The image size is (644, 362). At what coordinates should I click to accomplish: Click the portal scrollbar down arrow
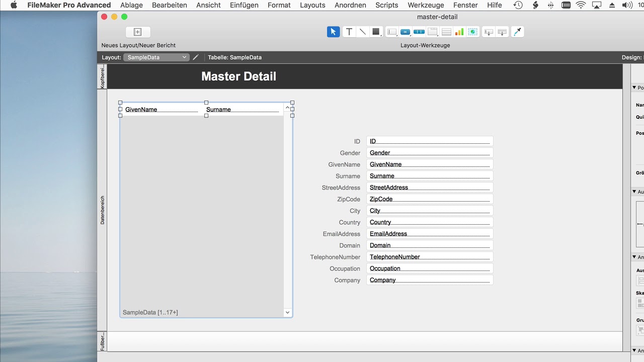tap(288, 312)
